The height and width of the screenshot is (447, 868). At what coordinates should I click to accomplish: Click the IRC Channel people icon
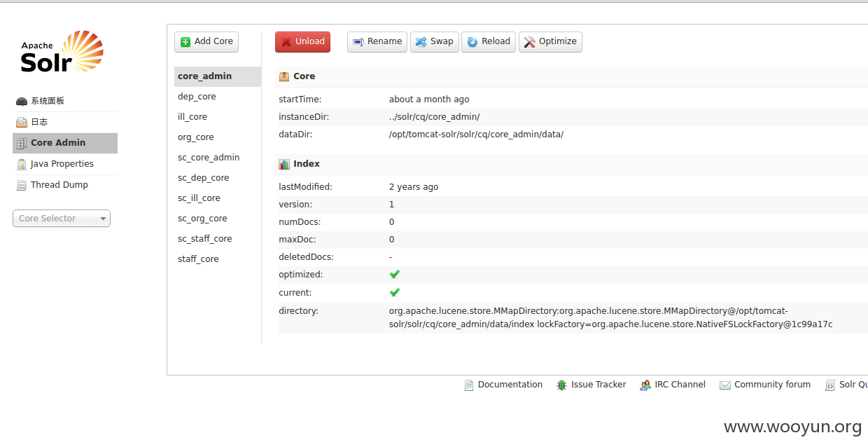pos(645,385)
